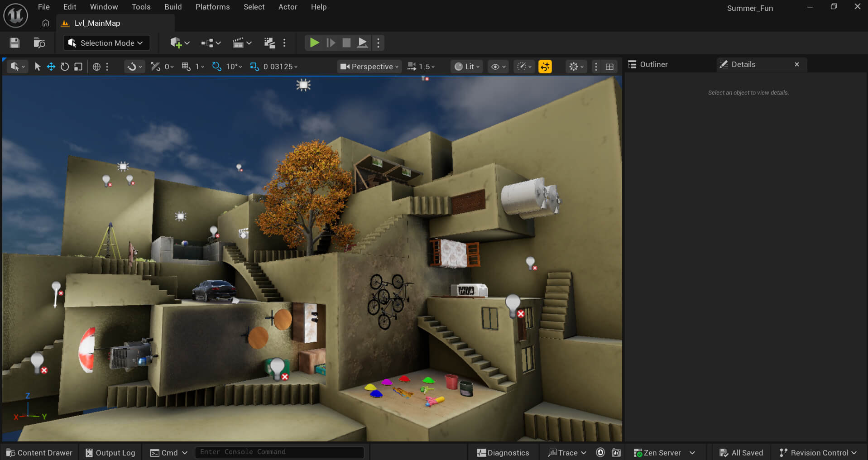The width and height of the screenshot is (868, 460).
Task: Open the Perspective viewport type menu
Action: pos(369,67)
